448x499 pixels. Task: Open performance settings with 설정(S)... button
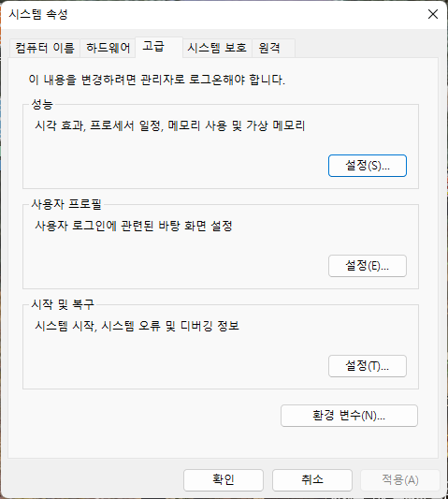coord(368,166)
